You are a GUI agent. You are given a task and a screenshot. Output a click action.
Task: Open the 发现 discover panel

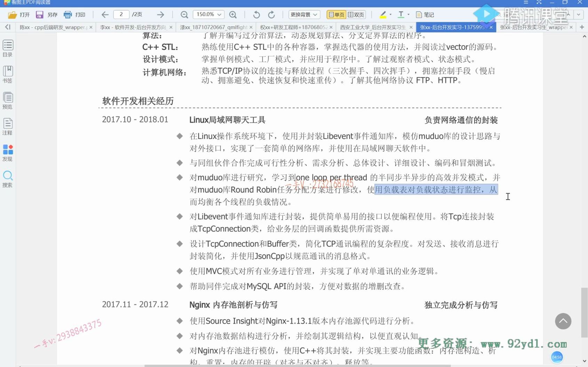pos(8,153)
